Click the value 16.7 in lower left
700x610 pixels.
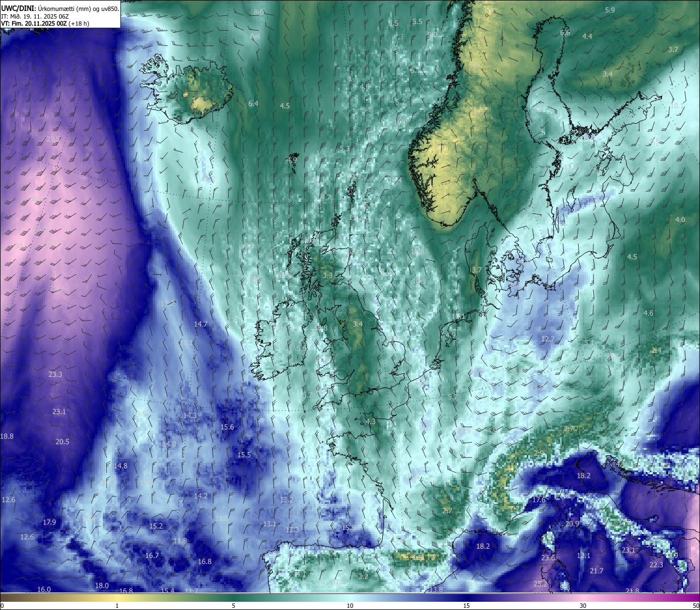click(152, 555)
